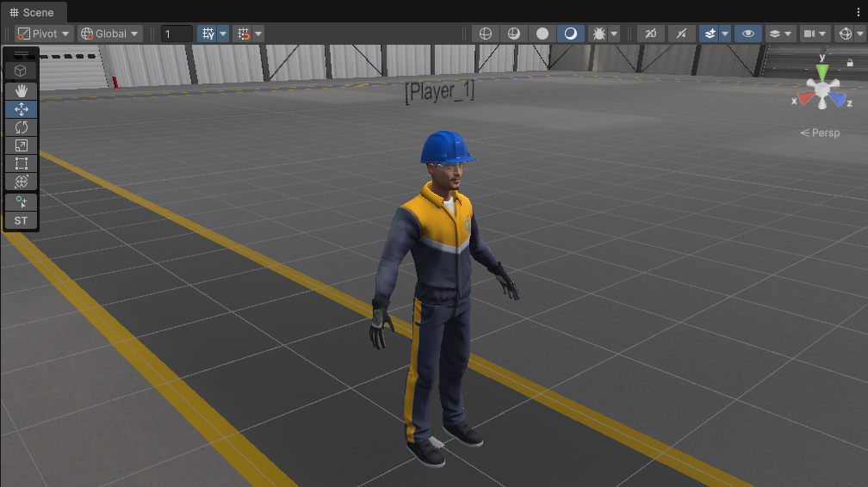Screen dimensions: 868x487
Task: Choose wireframe draw mode sphere icon
Action: [x=486, y=34]
